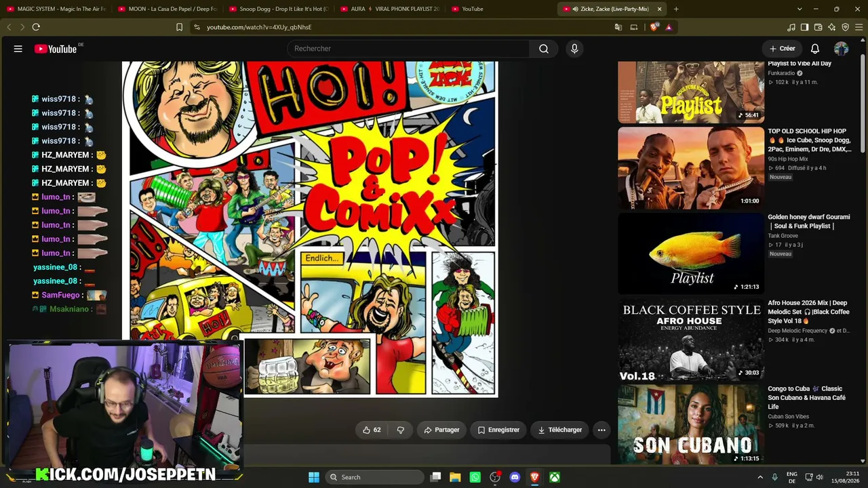
Task: Open Brave Wallet
Action: (818, 27)
